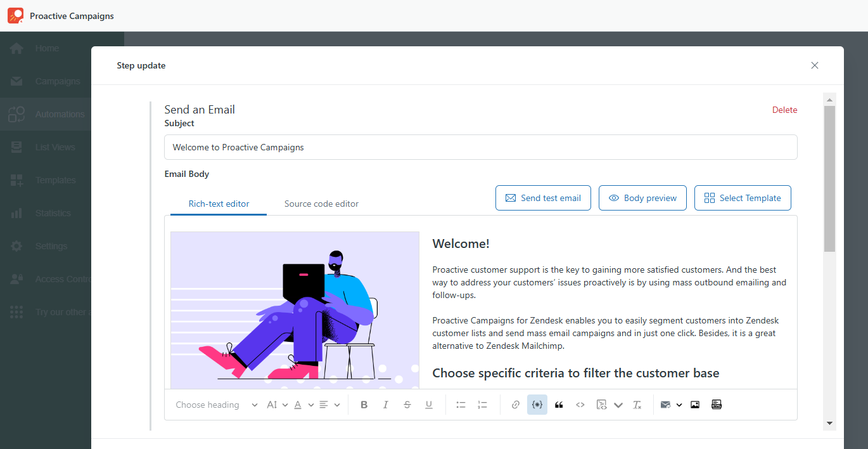Click the scrollbar down arrow in dialog
This screenshot has width=868, height=449.
(x=829, y=423)
